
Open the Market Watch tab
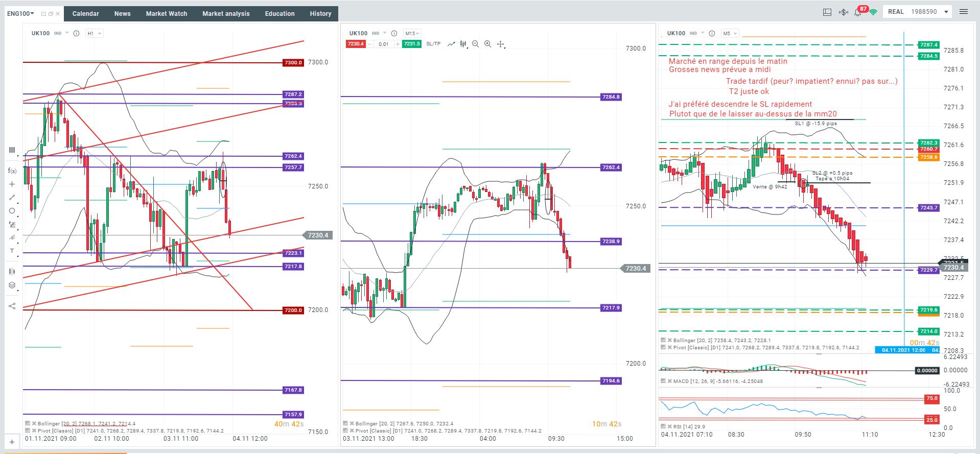tap(167, 14)
